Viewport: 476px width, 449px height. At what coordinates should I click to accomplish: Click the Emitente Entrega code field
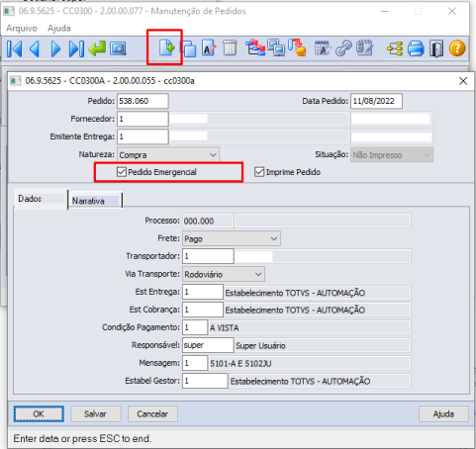[x=143, y=136]
